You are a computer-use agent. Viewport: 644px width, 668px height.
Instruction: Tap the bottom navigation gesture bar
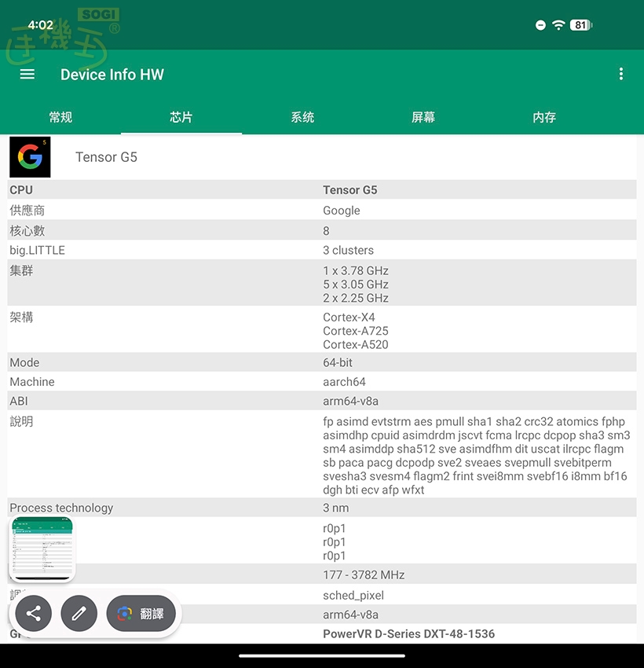click(322, 655)
